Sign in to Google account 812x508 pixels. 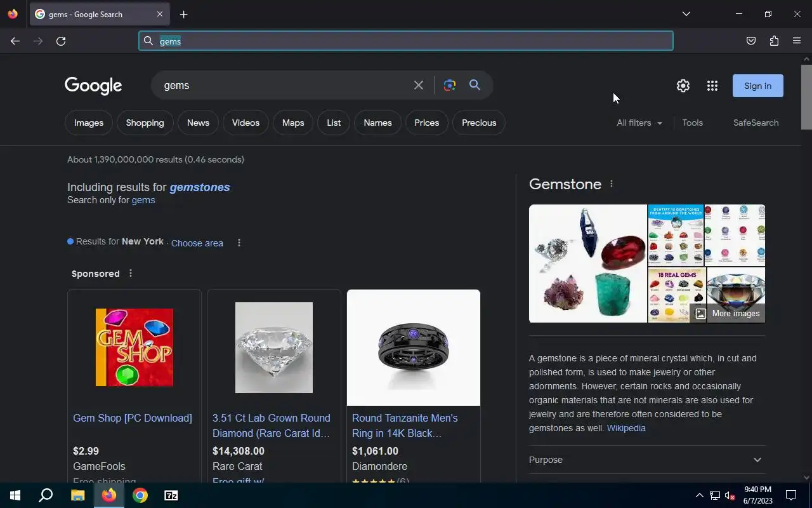click(758, 86)
